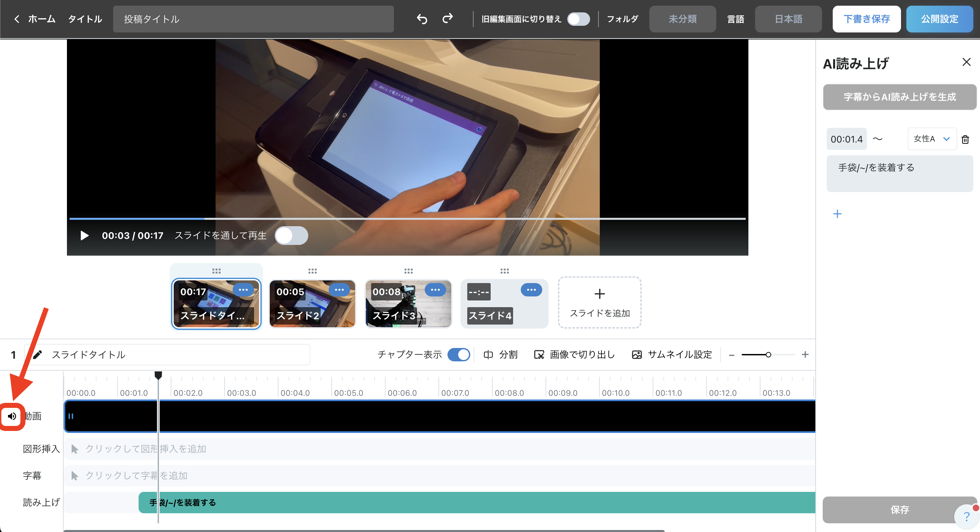Click 下書き保存 button
The image size is (980, 532).
(x=866, y=19)
